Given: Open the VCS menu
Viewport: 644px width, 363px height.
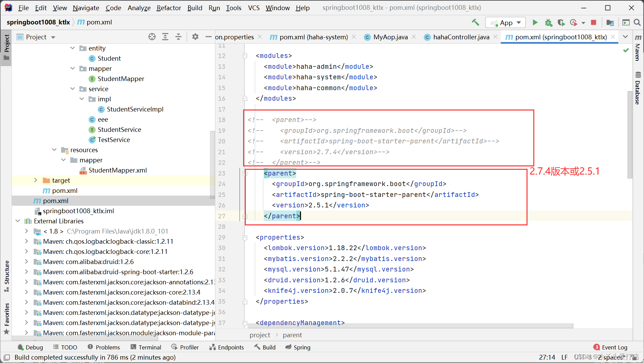Looking at the screenshot, I should 254,8.
